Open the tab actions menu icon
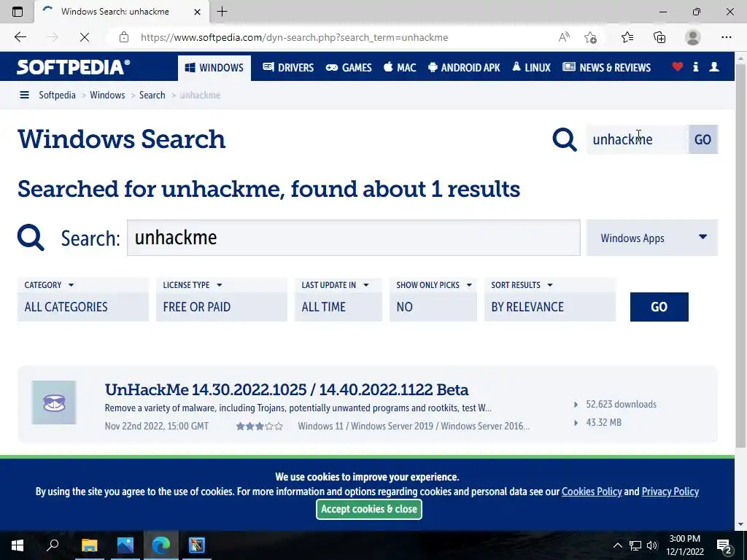The image size is (747, 560). [18, 12]
